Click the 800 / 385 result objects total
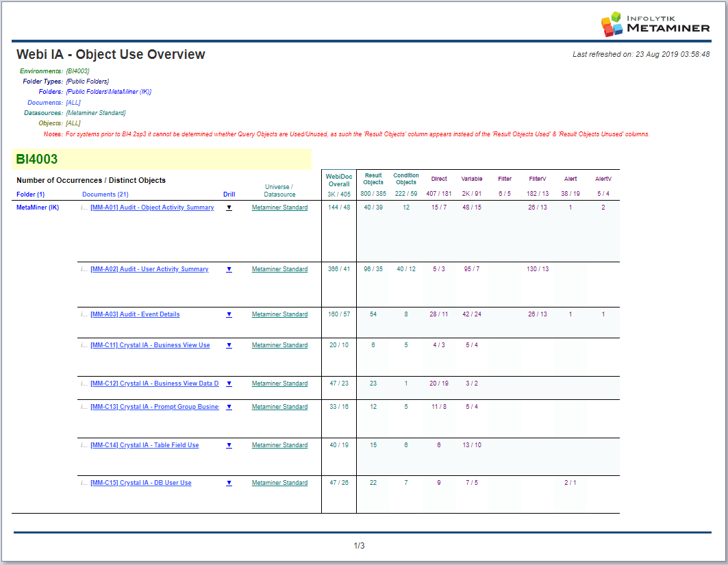The width and height of the screenshot is (728, 565). [x=373, y=194]
